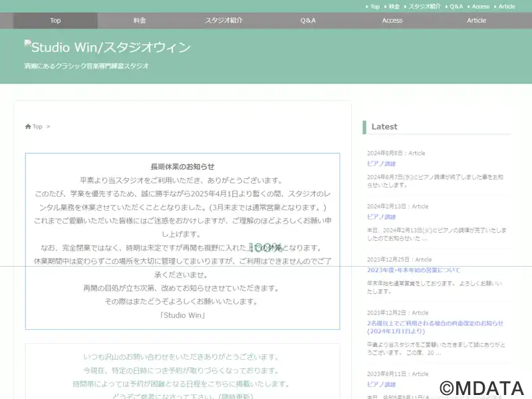Image resolution: width=532 pixels, height=399 pixels.
Task: Click the home icon in the breadcrumb
Action: (x=28, y=126)
